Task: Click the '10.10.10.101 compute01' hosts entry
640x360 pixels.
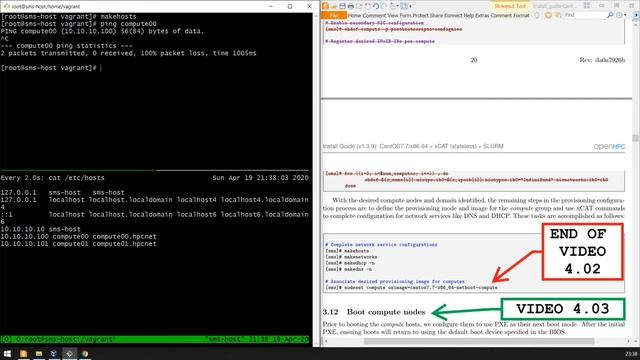Action: click(x=78, y=244)
